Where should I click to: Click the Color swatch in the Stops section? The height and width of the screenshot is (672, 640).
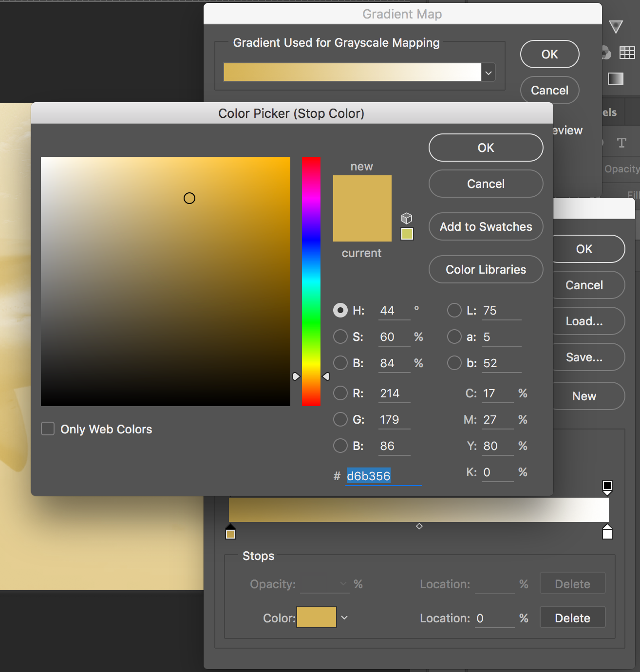pyautogui.click(x=317, y=617)
